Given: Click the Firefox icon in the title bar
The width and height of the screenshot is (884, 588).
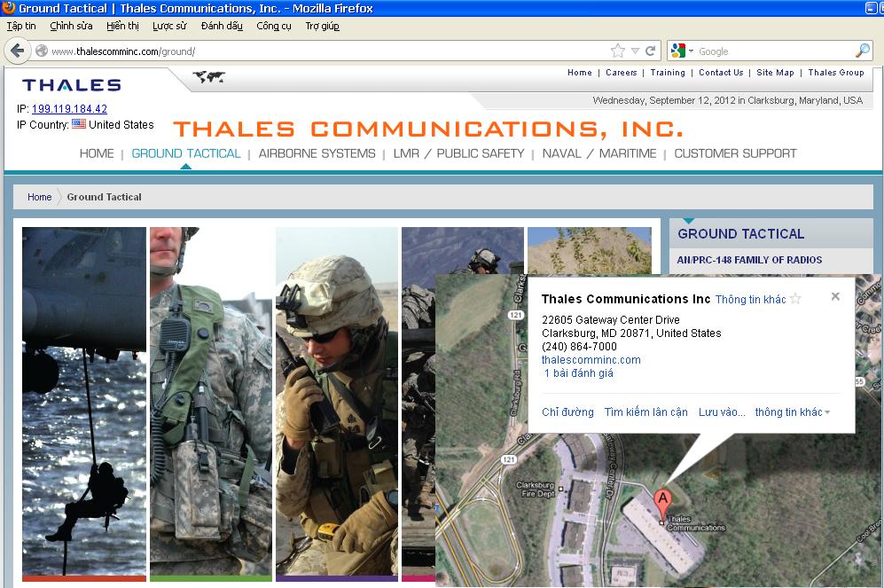Looking at the screenshot, I should coord(9,8).
